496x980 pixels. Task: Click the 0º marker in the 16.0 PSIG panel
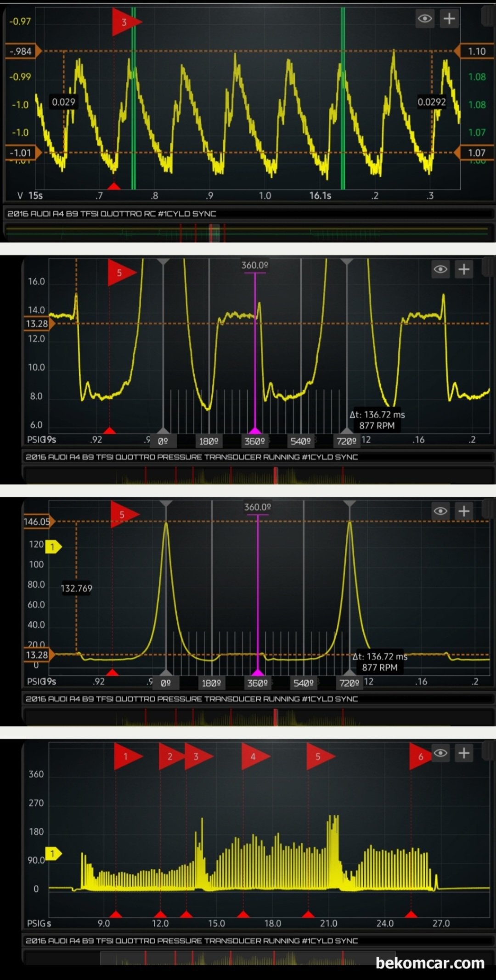click(163, 441)
